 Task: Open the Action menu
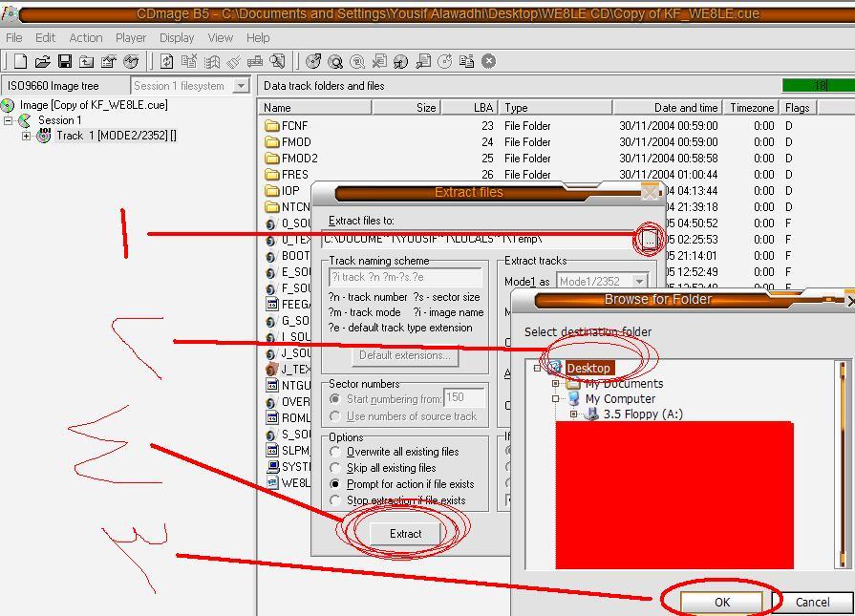85,38
